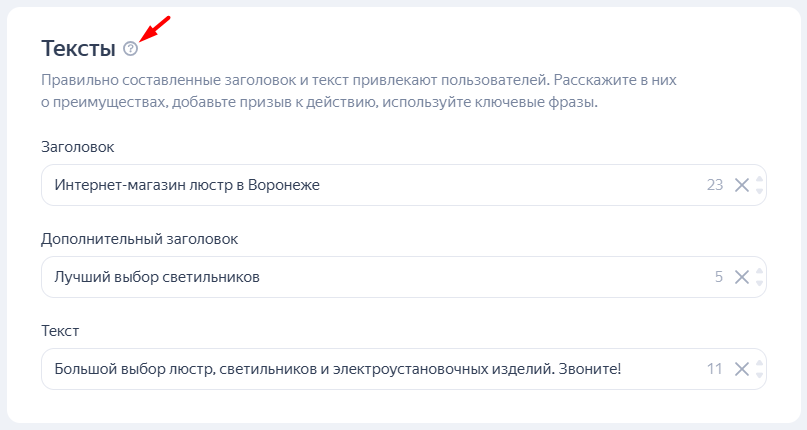Clear the Дополнительный заголовок field using X

pos(742,277)
